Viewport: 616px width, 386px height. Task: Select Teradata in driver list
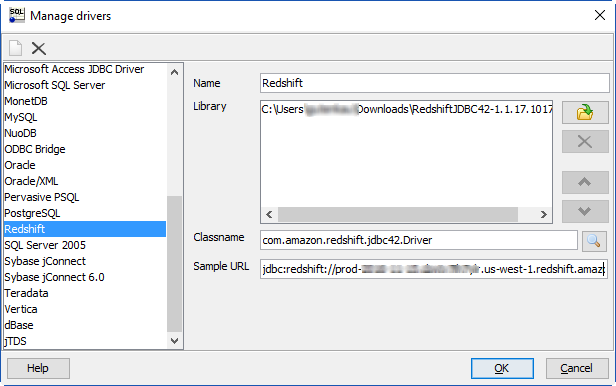point(85,293)
